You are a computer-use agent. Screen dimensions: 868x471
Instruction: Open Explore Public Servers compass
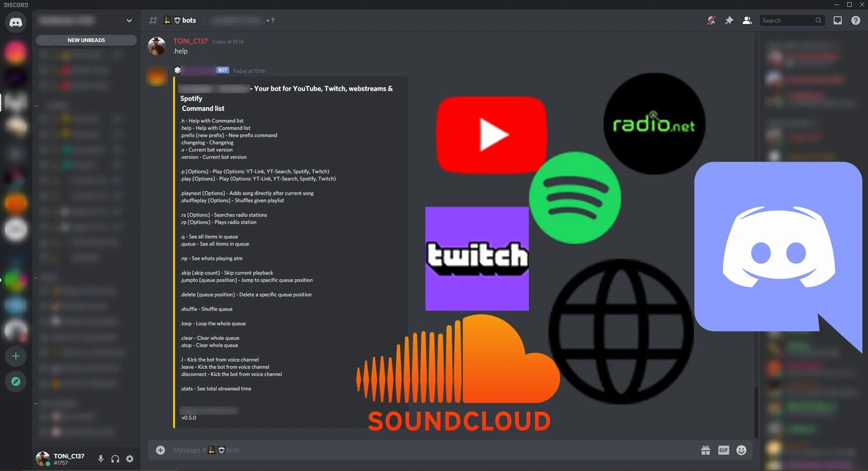point(16,382)
